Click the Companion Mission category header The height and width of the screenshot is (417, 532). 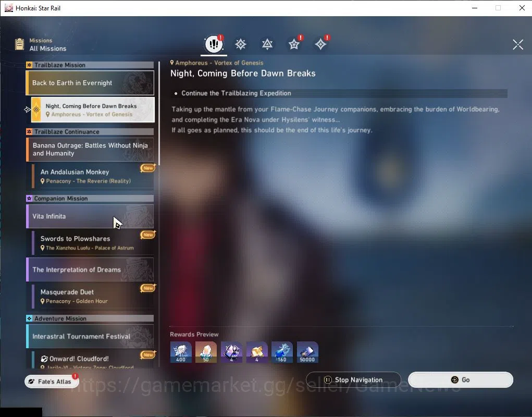coord(90,199)
